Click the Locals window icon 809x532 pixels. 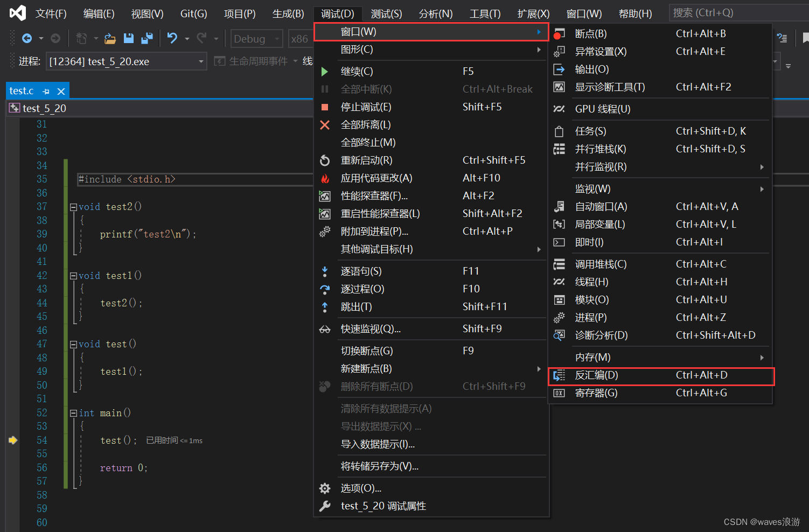coord(559,225)
